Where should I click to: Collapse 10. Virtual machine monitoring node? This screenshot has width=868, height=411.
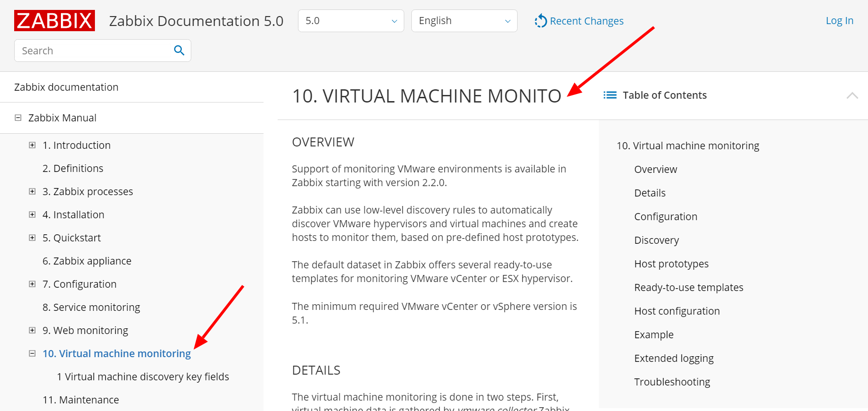32,353
